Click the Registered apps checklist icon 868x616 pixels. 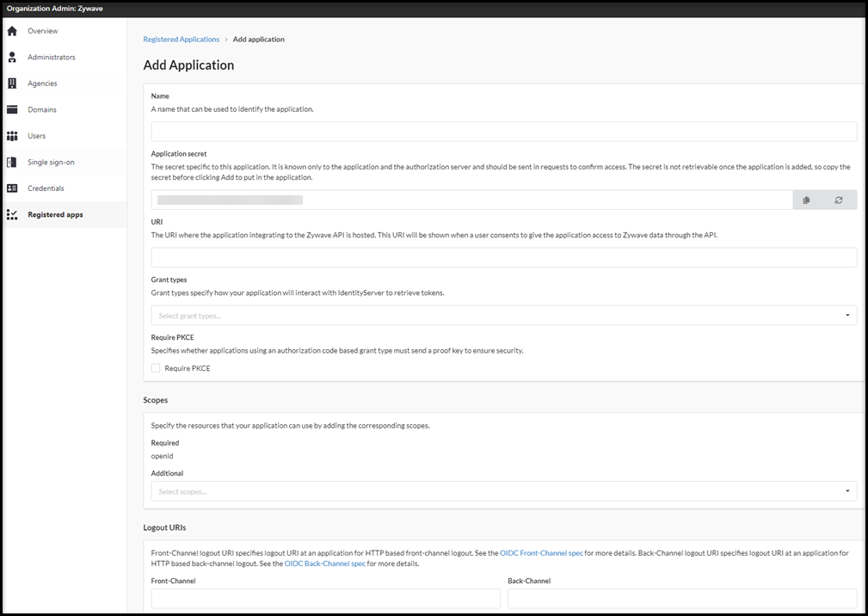pyautogui.click(x=11, y=214)
